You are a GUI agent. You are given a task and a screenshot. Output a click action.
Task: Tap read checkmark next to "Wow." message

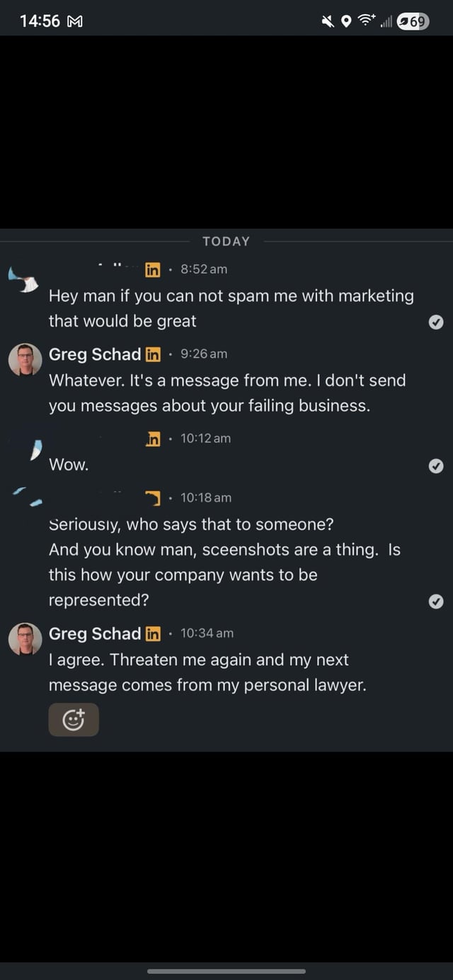pyautogui.click(x=437, y=465)
